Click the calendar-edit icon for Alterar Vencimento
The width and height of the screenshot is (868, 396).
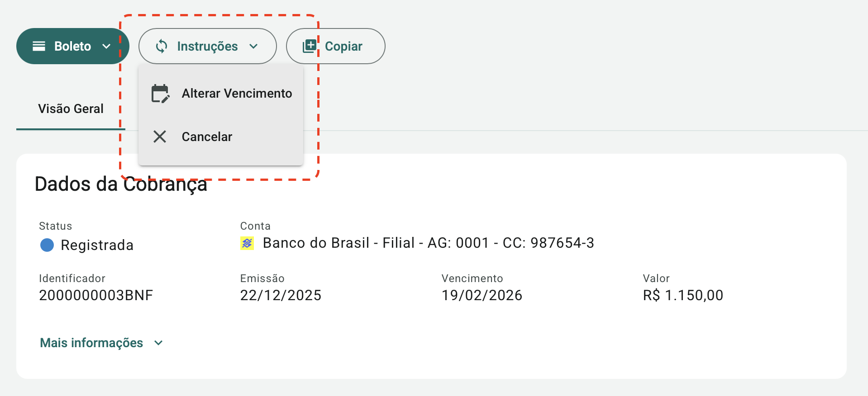click(x=160, y=94)
